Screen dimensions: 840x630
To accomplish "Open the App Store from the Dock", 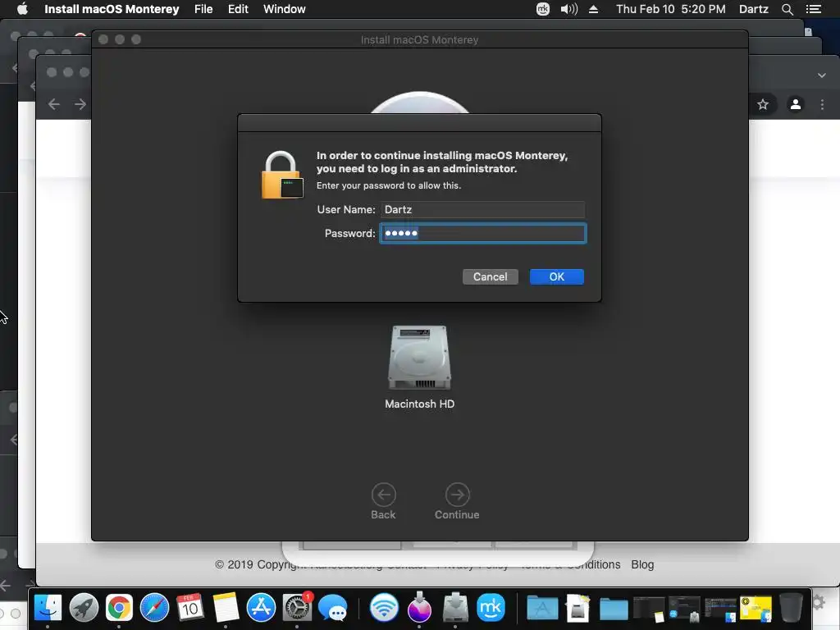I will tap(261, 608).
